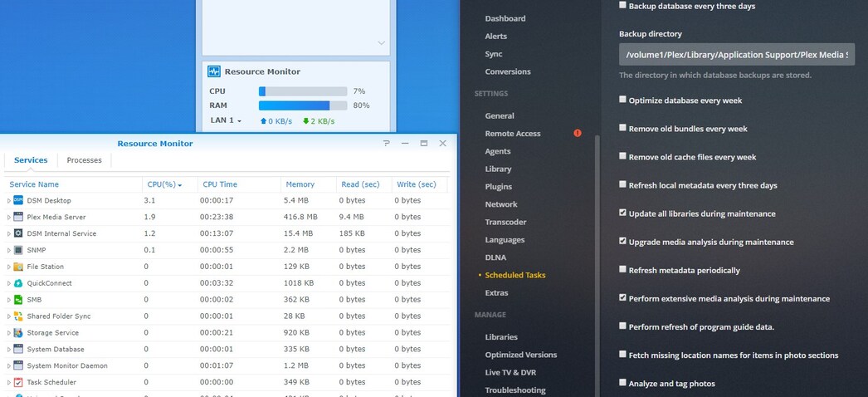This screenshot has width=868, height=397.
Task: Sort by CPU Time column header
Action: pyautogui.click(x=239, y=184)
